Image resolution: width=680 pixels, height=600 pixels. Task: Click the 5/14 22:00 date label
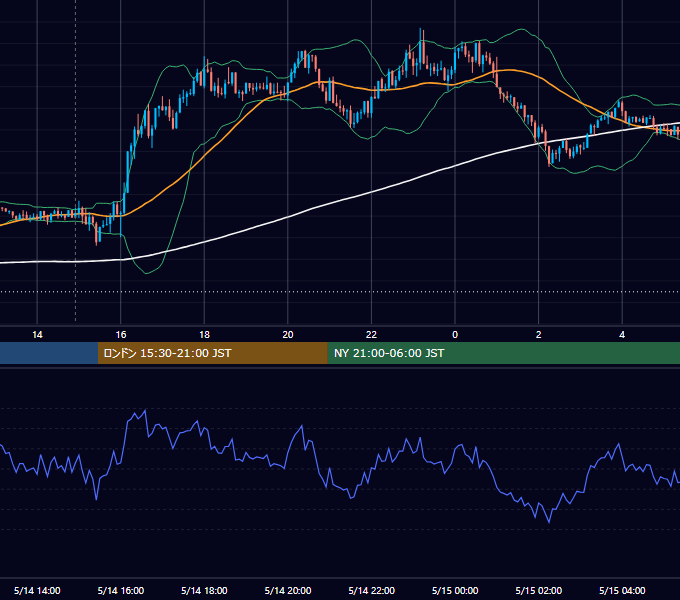pos(372,590)
